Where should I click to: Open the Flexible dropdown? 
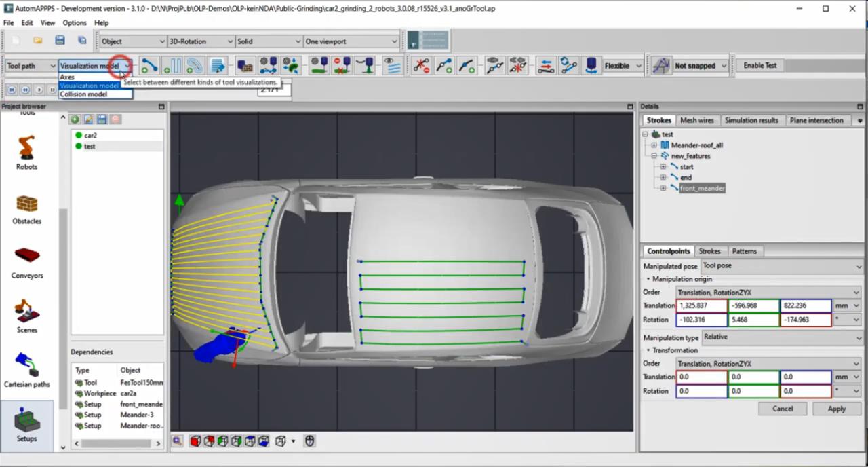623,66
